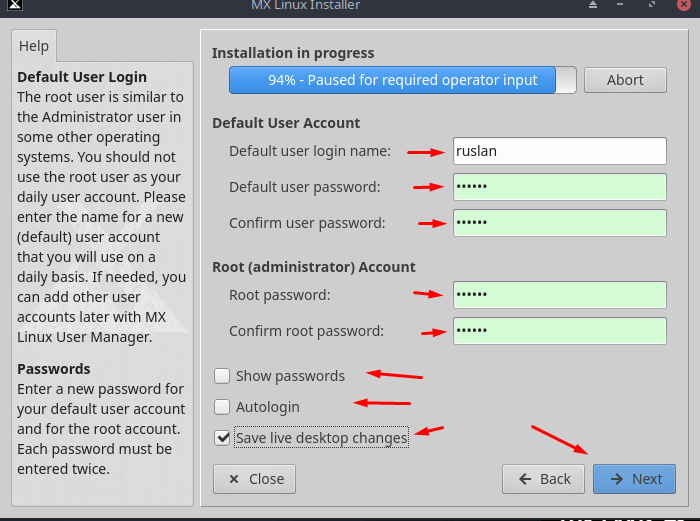The height and width of the screenshot is (521, 700).
Task: Click the Close button
Action: point(254,479)
